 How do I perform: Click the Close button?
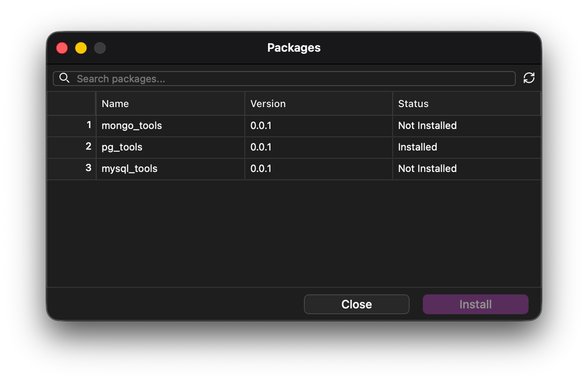coord(356,304)
